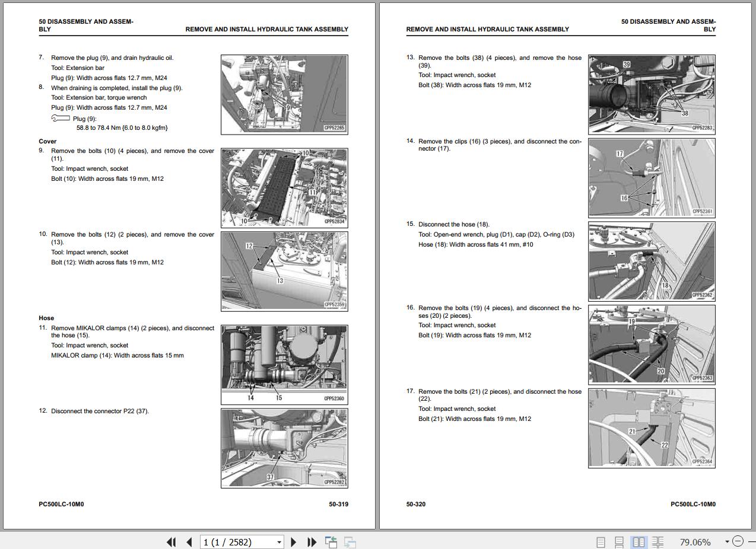
Task: Click page number 50-319 in footer
Action: 338,504
